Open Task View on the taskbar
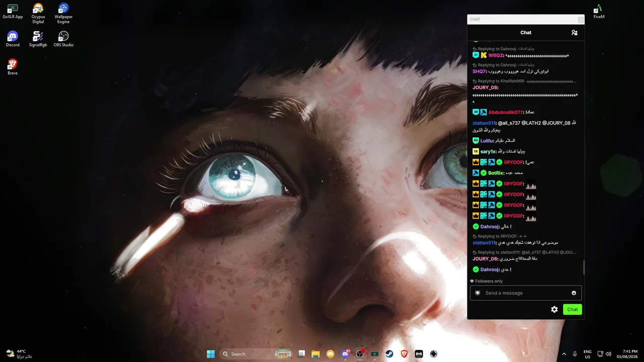Viewport: 644px width, 362px height. coord(301,354)
